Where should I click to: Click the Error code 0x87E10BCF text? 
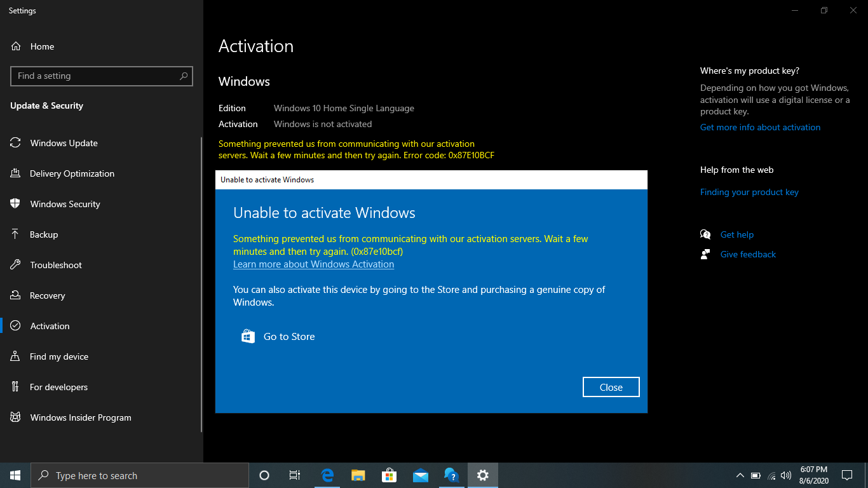(x=449, y=155)
